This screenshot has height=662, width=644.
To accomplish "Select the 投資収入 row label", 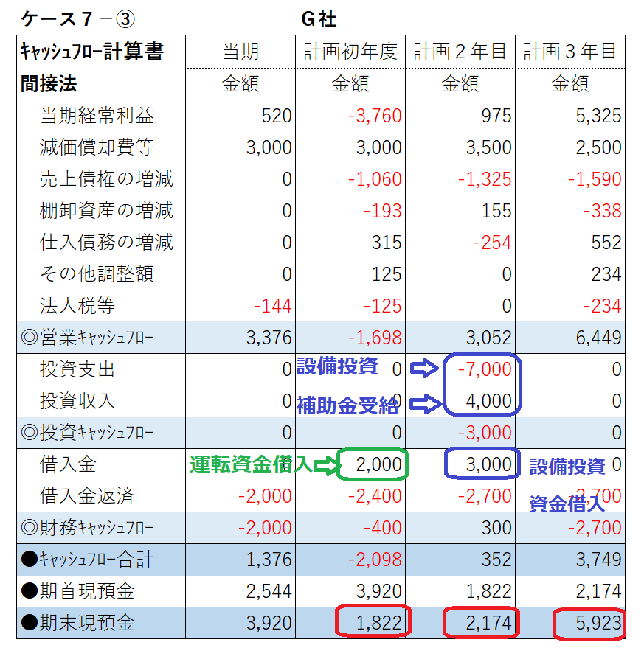I will pos(77,401).
